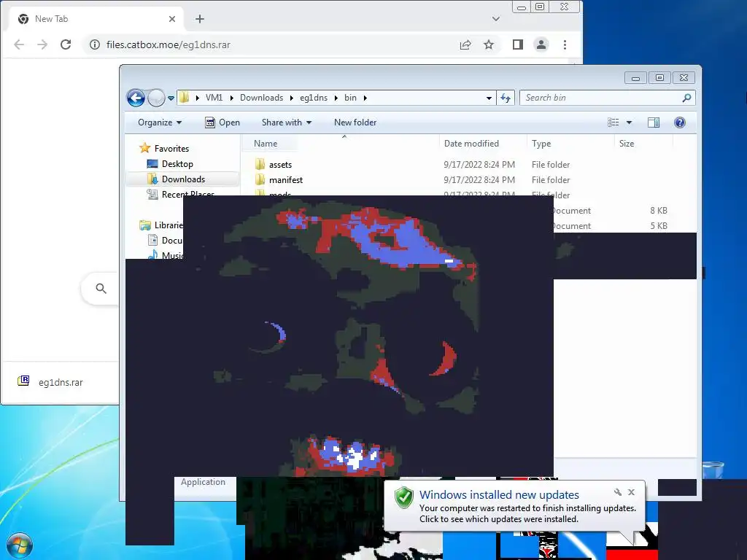Toggle the preview pane icon
Viewport: 747px width, 560px height.
click(654, 122)
